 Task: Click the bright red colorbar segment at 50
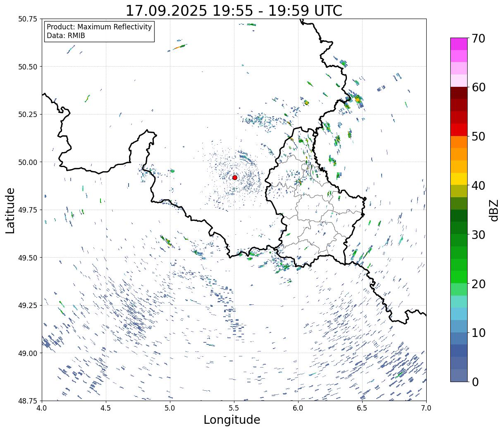click(x=459, y=130)
